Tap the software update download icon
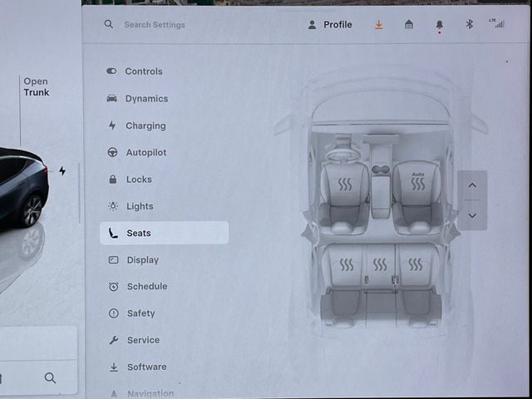This screenshot has height=399, width=532. pyautogui.click(x=379, y=25)
